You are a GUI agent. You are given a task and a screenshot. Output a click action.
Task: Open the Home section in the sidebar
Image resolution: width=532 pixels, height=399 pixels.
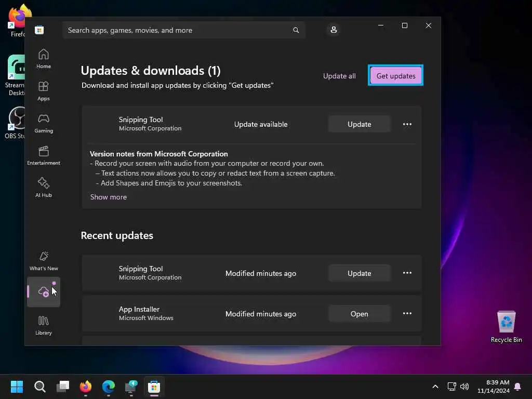click(44, 59)
